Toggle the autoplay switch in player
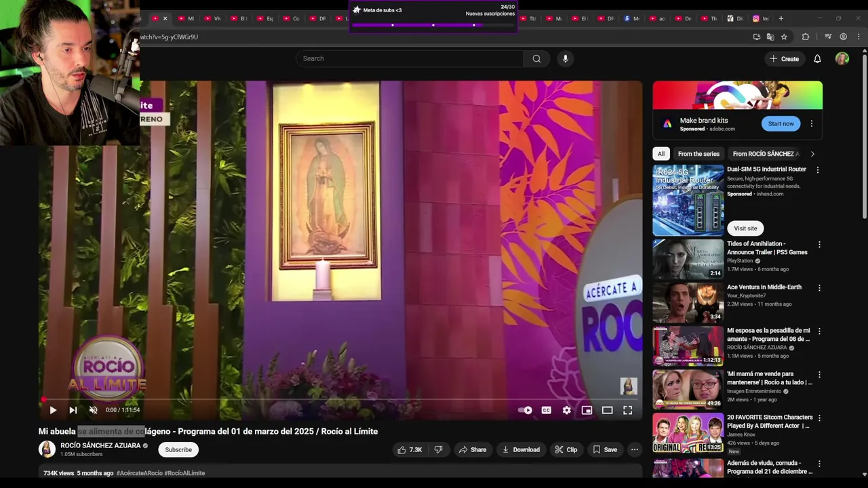Screen dimensions: 868x488 [525, 410]
